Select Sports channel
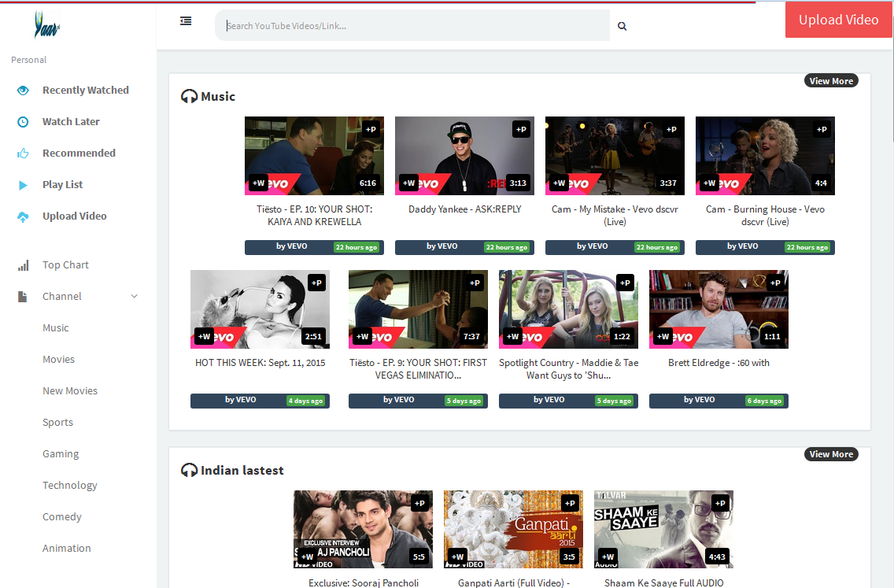The image size is (894, 588). [57, 423]
